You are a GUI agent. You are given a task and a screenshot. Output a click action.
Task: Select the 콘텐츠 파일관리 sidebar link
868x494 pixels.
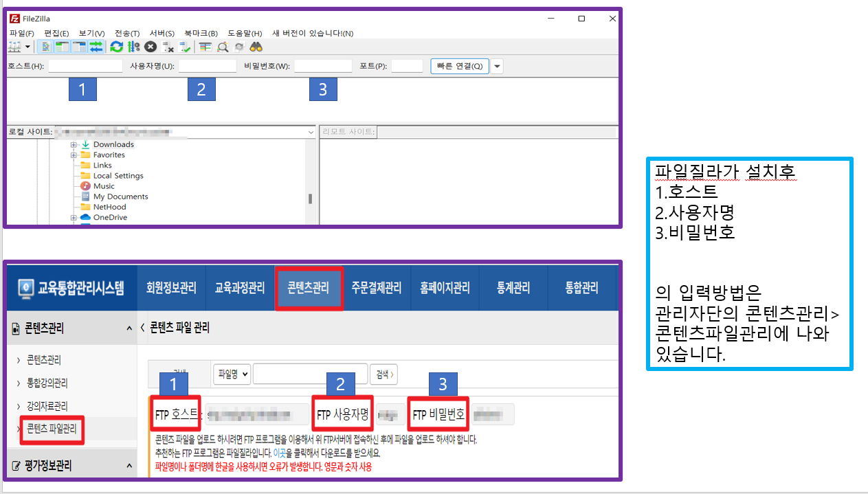52,429
